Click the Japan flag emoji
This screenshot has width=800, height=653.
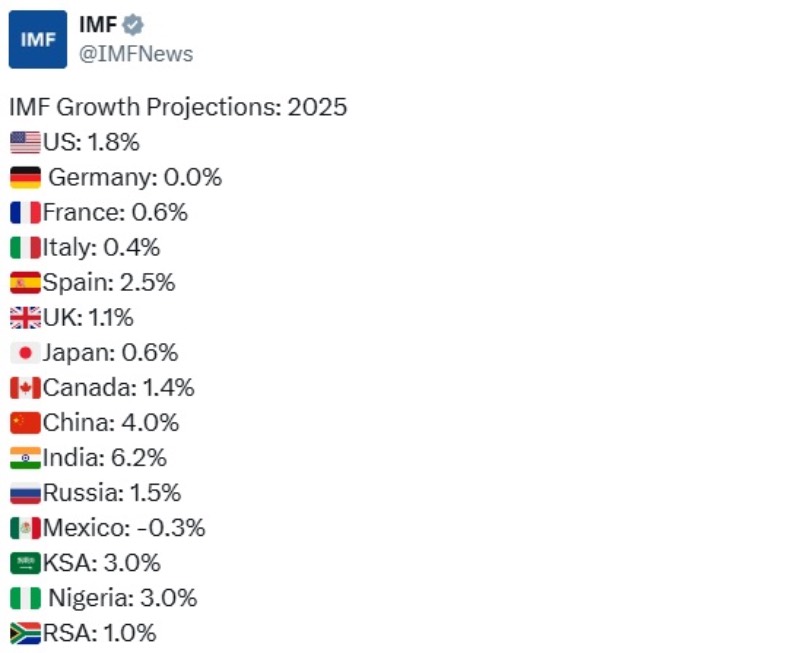coord(26,352)
